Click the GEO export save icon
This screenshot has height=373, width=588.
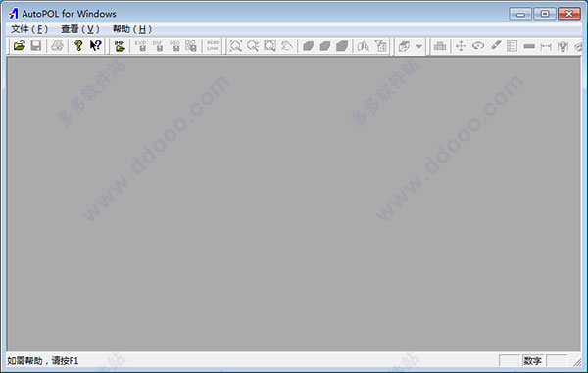174,46
